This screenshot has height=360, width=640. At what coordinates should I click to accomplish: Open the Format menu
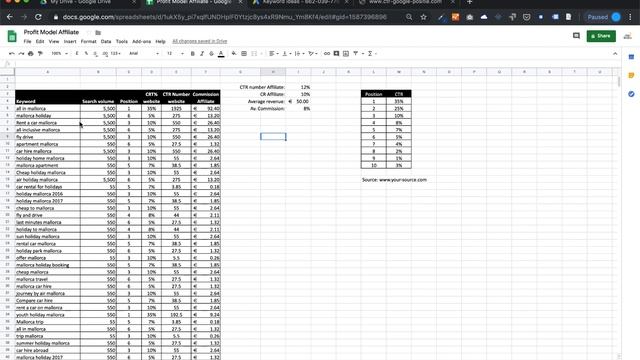click(x=88, y=41)
